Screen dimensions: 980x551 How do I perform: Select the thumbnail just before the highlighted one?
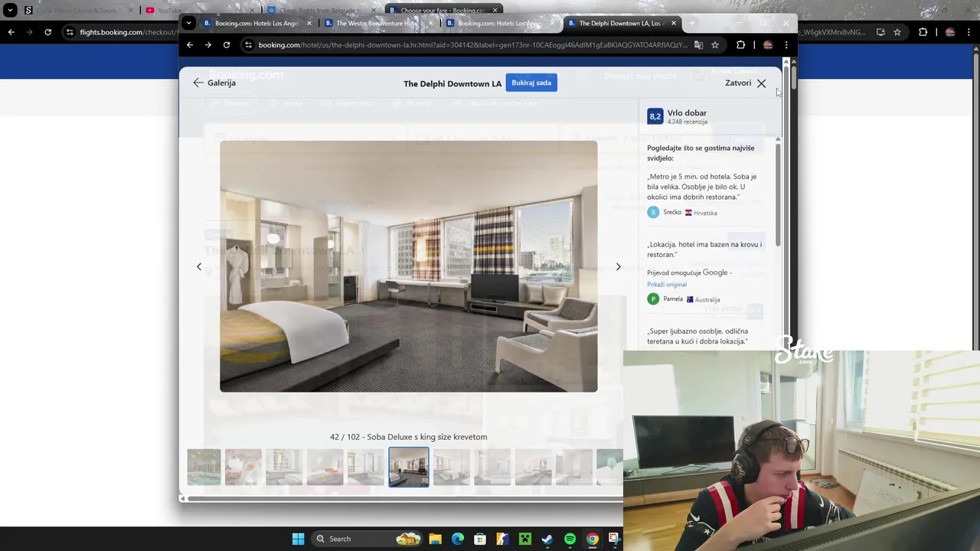point(366,467)
